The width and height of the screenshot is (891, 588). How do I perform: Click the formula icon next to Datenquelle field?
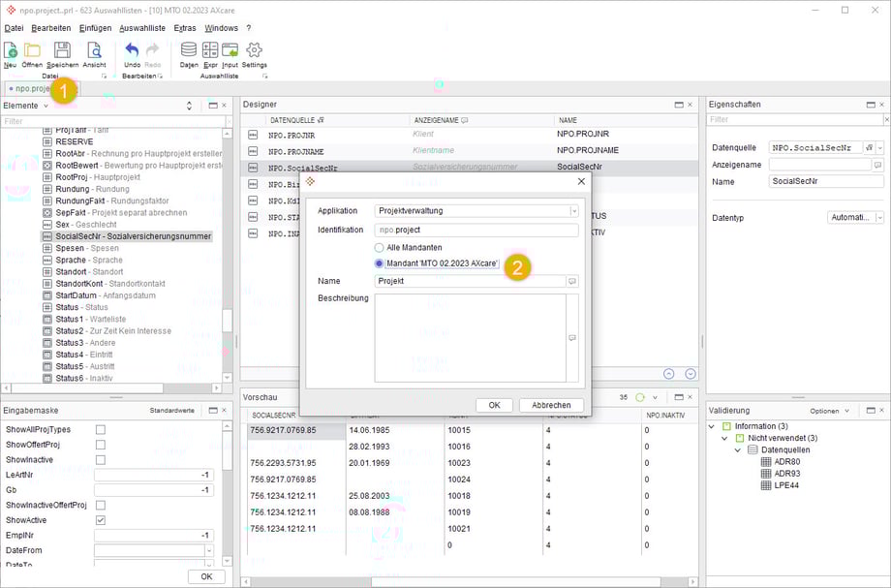870,147
